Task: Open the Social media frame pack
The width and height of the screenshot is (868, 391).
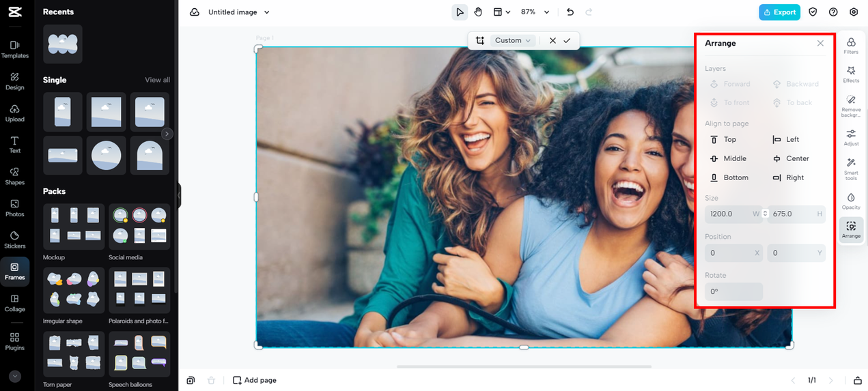Action: (x=139, y=227)
